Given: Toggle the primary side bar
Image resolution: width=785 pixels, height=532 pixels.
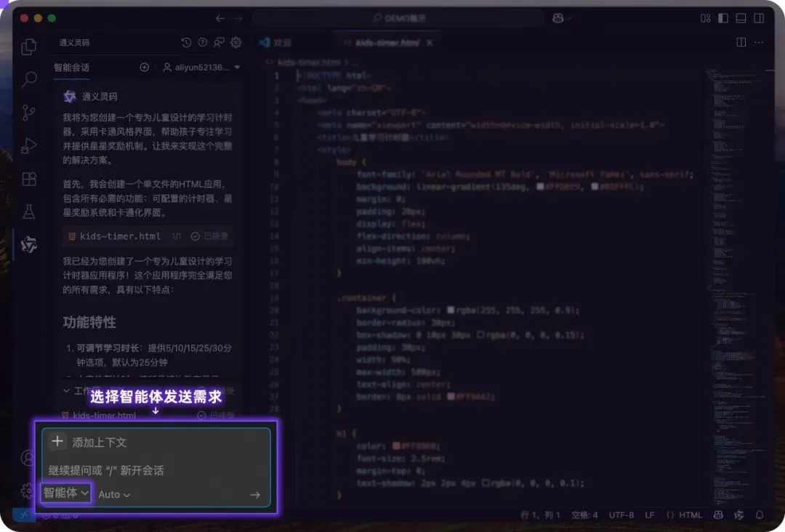Looking at the screenshot, I should point(723,18).
